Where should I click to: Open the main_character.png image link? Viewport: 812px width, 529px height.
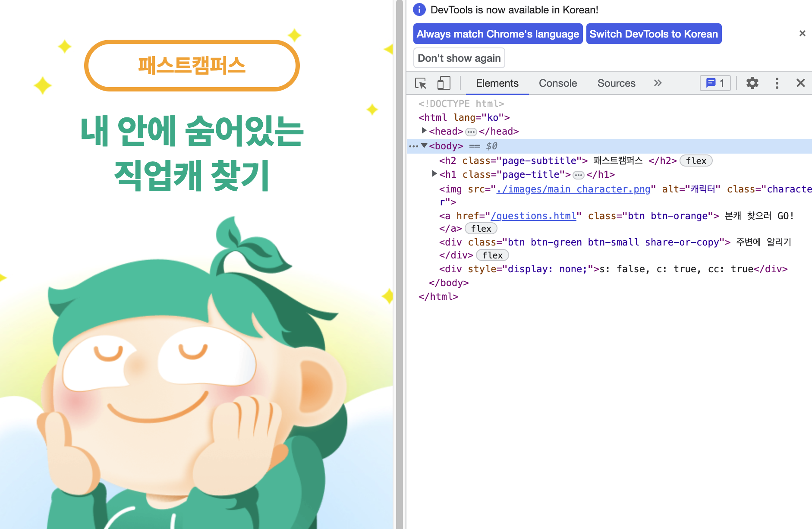(574, 189)
